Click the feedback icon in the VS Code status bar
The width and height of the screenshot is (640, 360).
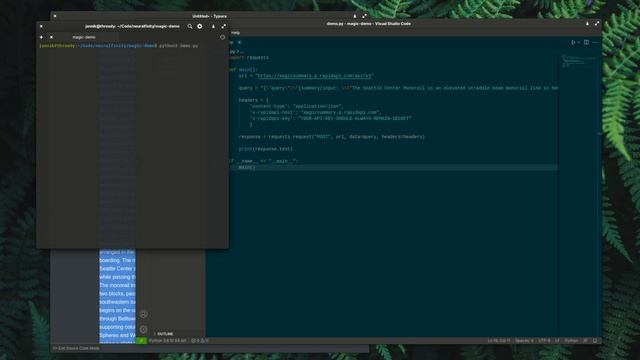(x=585, y=340)
